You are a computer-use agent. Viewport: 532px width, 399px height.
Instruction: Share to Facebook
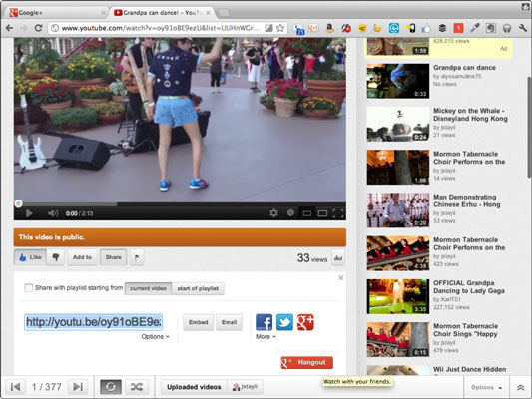tap(264, 322)
